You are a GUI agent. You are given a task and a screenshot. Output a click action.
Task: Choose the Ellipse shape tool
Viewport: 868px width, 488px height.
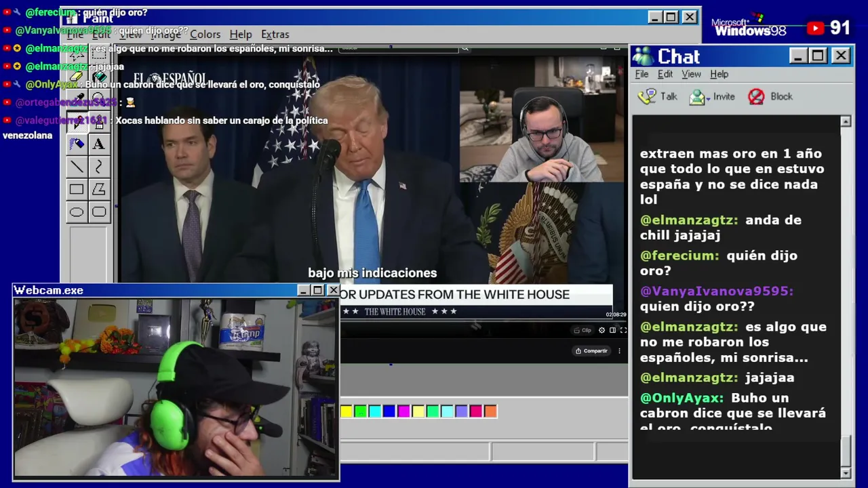point(77,212)
